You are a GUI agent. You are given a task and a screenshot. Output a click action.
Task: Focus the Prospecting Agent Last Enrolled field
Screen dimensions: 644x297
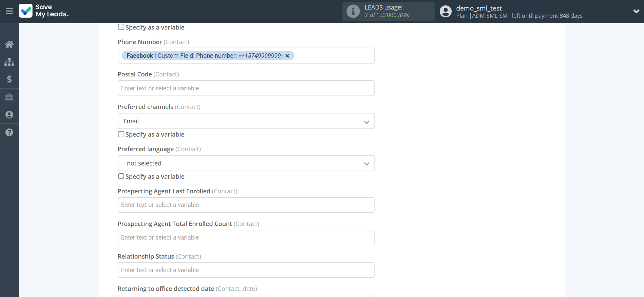(246, 205)
